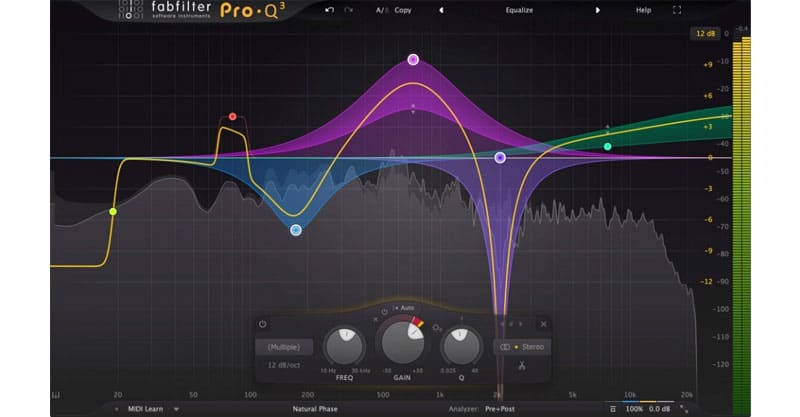Open the Equalize preset browser
This screenshot has width=800, height=417.
(x=519, y=10)
